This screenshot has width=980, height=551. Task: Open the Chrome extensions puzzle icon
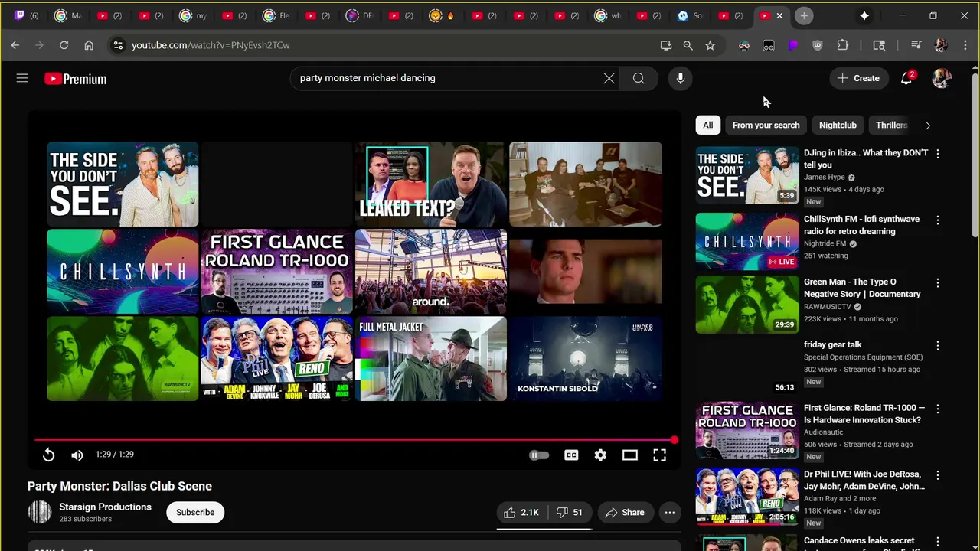pos(842,45)
